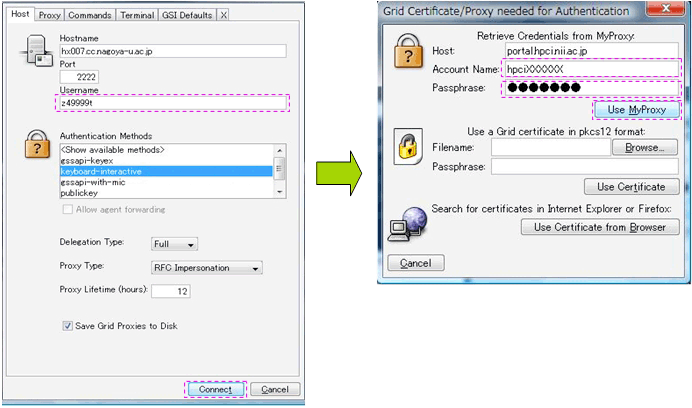Image resolution: width=692 pixels, height=408 pixels.
Task: Expand the Proxy Type RFC Impersonation dropdown
Action: pyautogui.click(x=207, y=268)
